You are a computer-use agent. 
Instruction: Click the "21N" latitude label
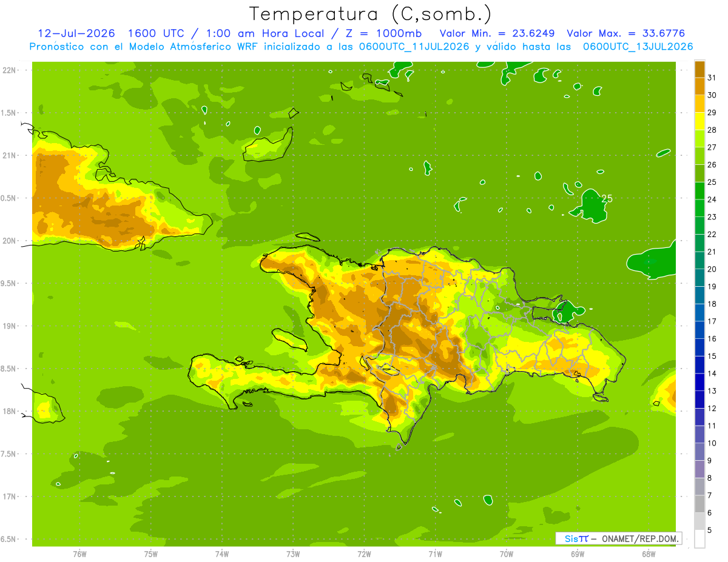tap(10, 155)
